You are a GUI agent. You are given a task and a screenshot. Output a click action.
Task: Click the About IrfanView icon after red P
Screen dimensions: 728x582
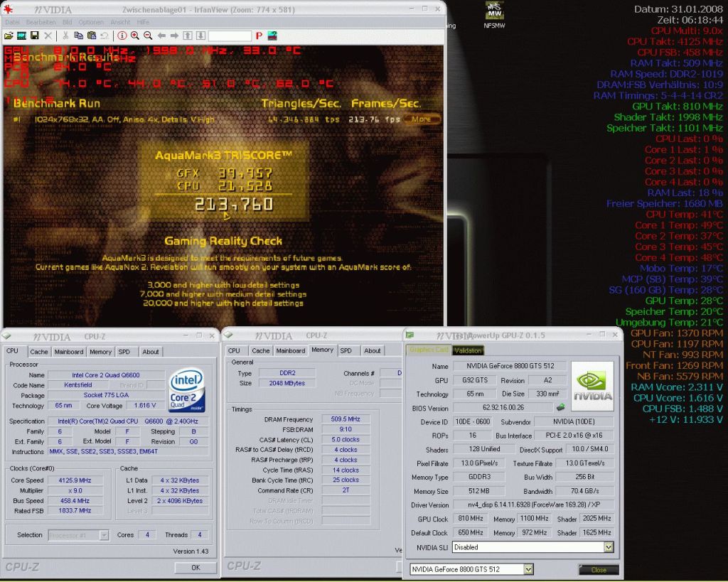(272, 36)
